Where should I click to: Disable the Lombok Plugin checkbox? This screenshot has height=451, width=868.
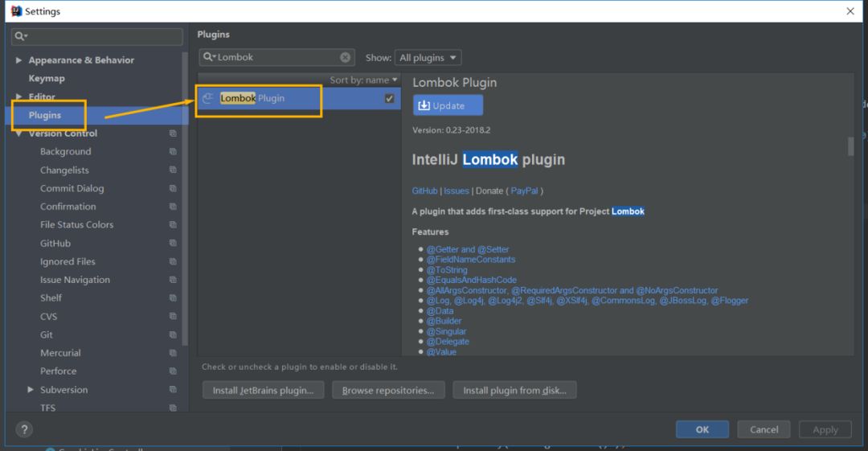(x=389, y=98)
